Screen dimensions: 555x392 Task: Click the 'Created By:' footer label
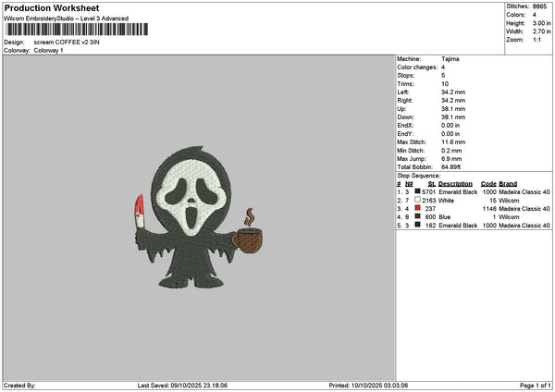19,386
